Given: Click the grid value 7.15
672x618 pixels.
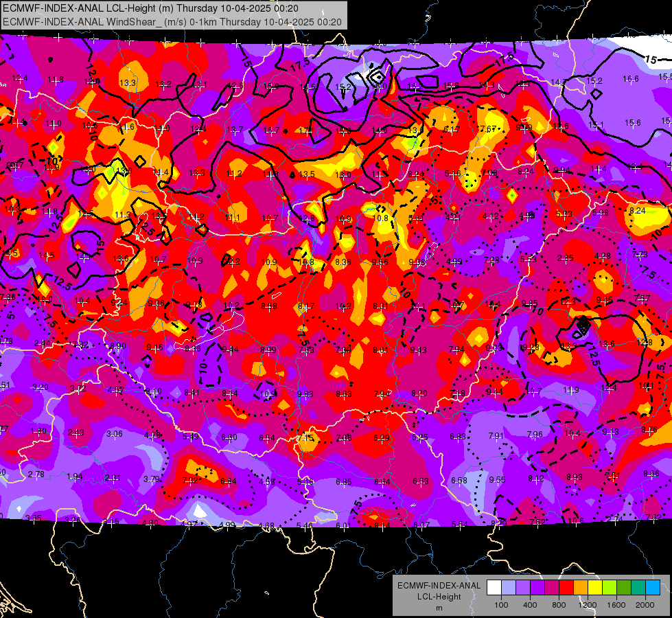Looking at the screenshot, I should point(305,438).
